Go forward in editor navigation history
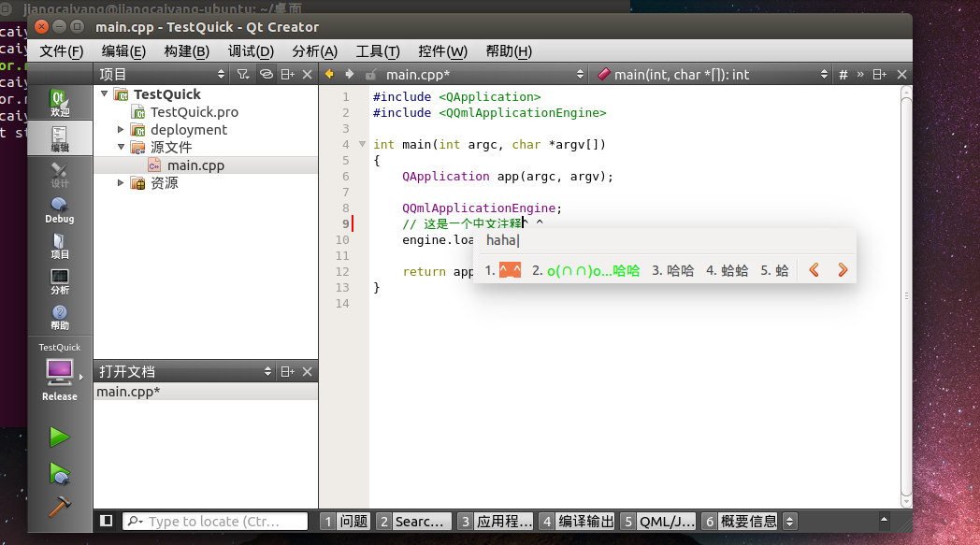Screen dimensions: 980x545 (350, 75)
